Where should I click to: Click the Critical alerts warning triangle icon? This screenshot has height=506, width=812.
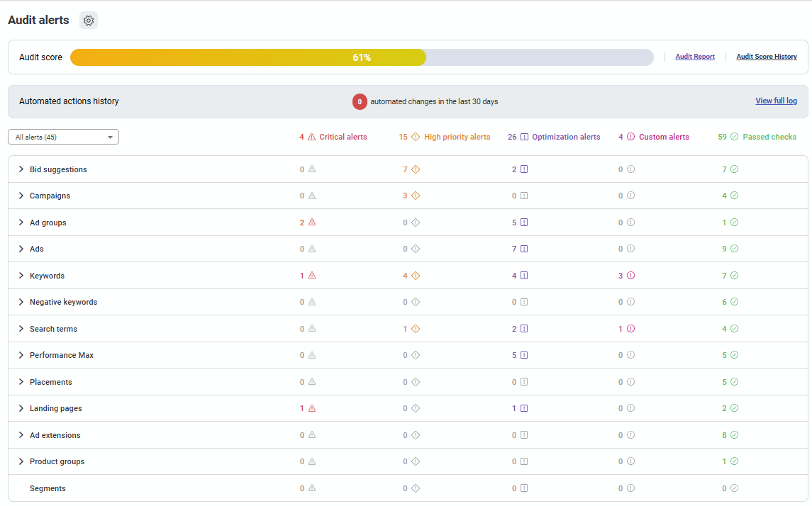[311, 136]
